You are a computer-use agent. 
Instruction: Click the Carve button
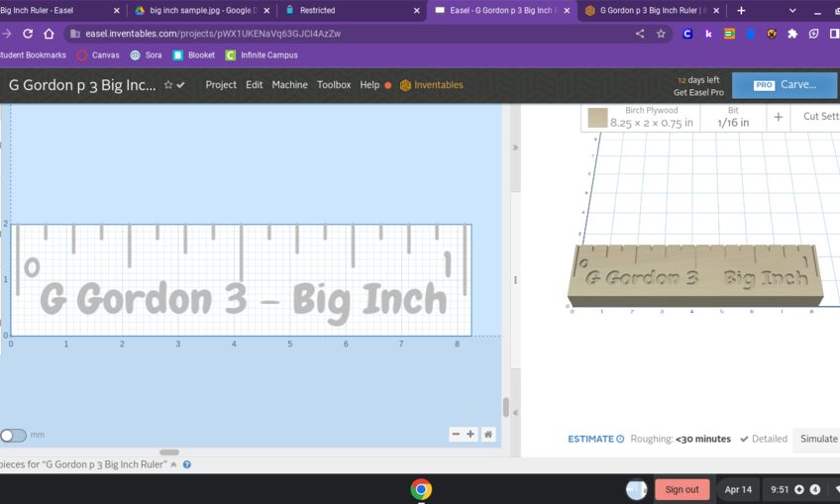point(785,85)
